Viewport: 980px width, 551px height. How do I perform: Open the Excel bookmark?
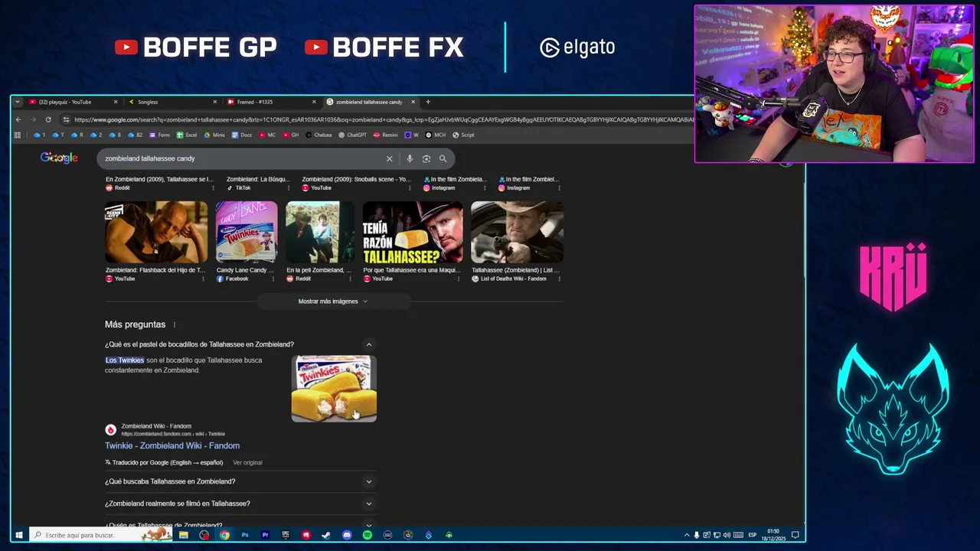pos(187,135)
